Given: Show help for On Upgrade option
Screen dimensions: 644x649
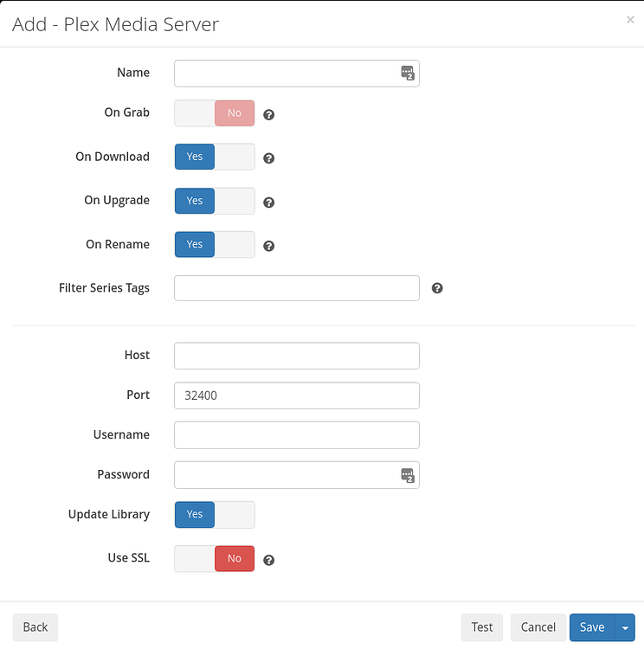Looking at the screenshot, I should coord(269,202).
